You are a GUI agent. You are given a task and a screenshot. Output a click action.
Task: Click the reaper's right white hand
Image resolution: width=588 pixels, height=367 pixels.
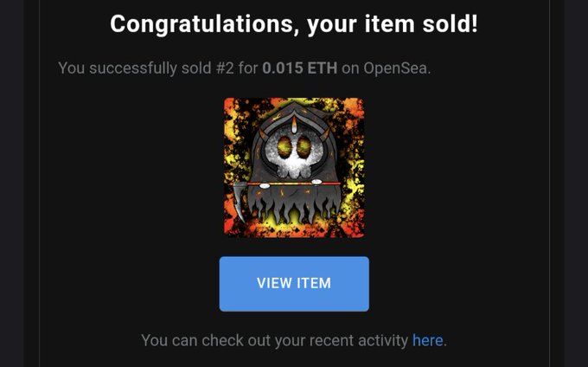tap(316, 183)
